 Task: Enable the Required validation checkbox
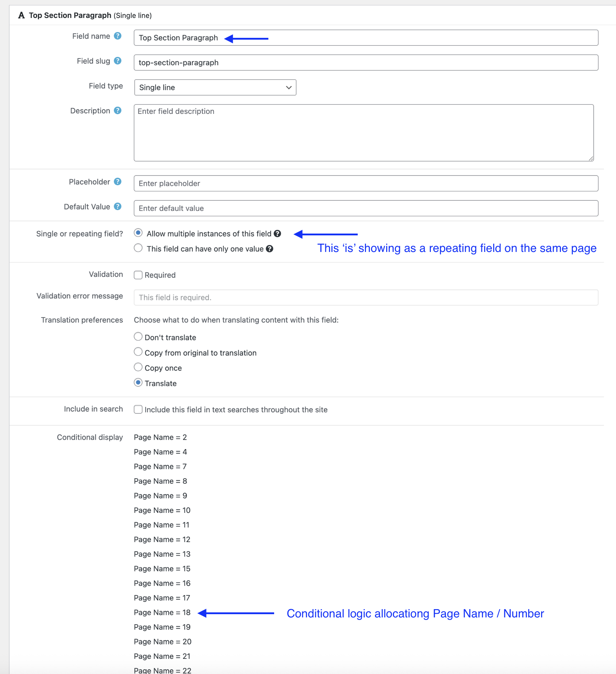[138, 275]
